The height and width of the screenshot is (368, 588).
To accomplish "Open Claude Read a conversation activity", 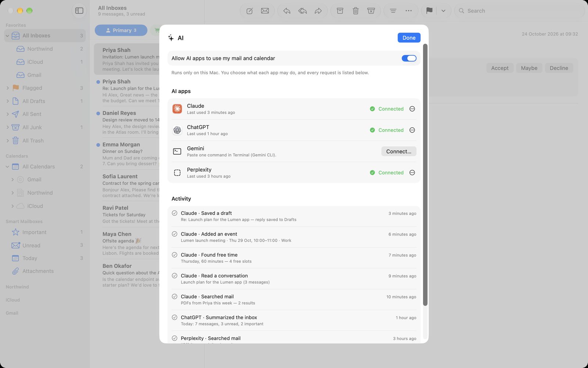I will coord(294,279).
